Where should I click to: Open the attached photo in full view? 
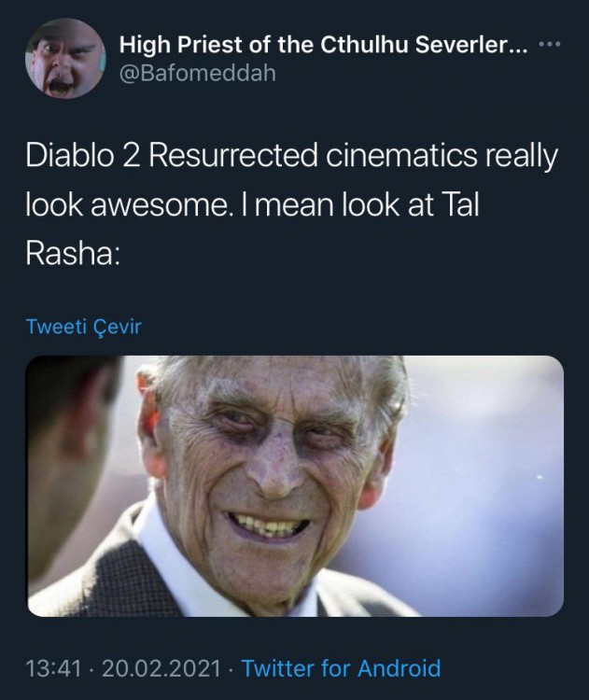pos(295,486)
